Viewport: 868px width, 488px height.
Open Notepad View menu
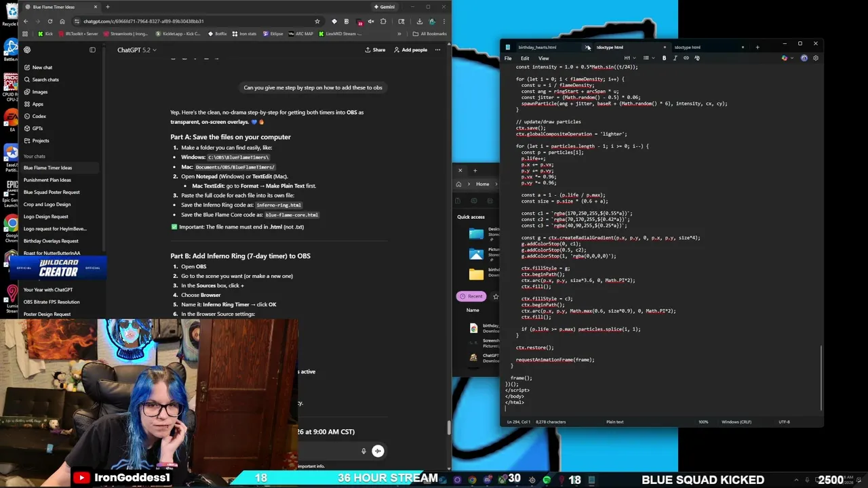pyautogui.click(x=543, y=58)
